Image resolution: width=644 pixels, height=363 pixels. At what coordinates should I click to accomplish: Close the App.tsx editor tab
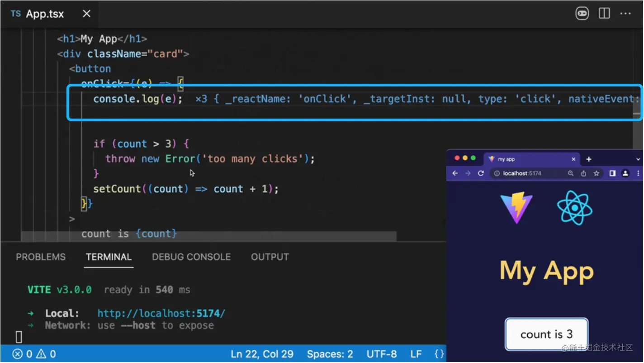tap(87, 14)
